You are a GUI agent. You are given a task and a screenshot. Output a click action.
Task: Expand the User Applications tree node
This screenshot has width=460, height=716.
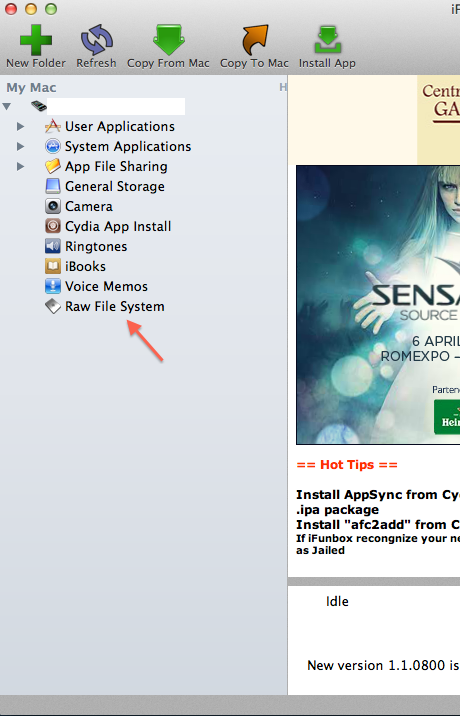pyautogui.click(x=21, y=126)
